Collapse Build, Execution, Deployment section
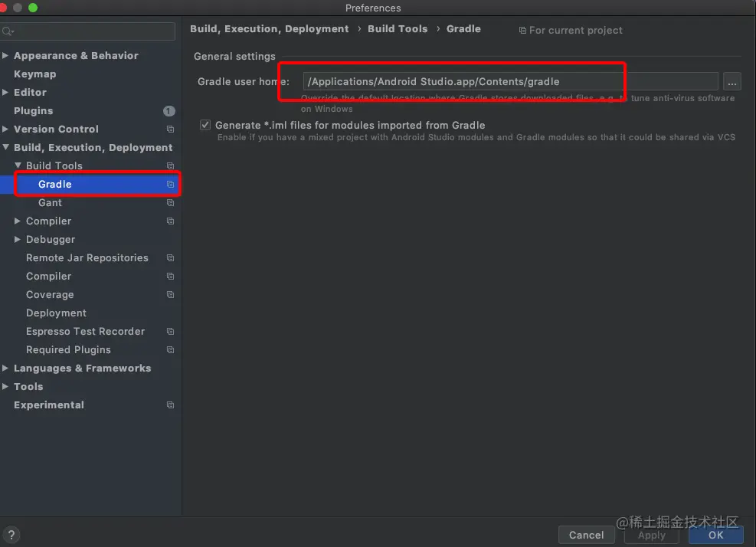This screenshot has height=547, width=756. click(5, 147)
